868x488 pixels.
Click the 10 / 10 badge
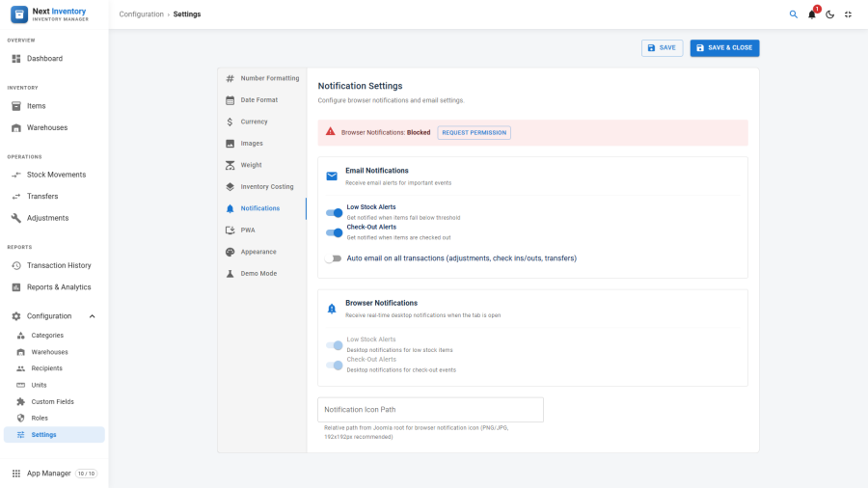[87, 474]
